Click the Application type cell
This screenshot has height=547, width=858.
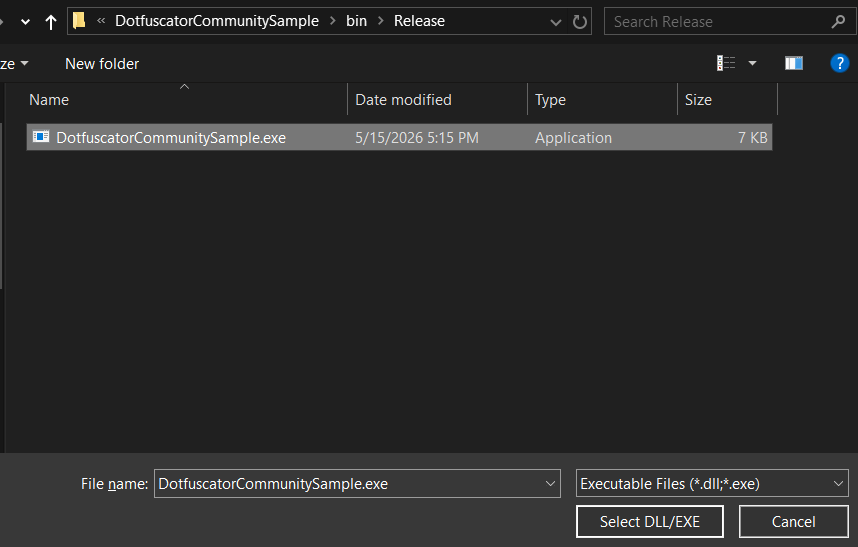pos(573,138)
